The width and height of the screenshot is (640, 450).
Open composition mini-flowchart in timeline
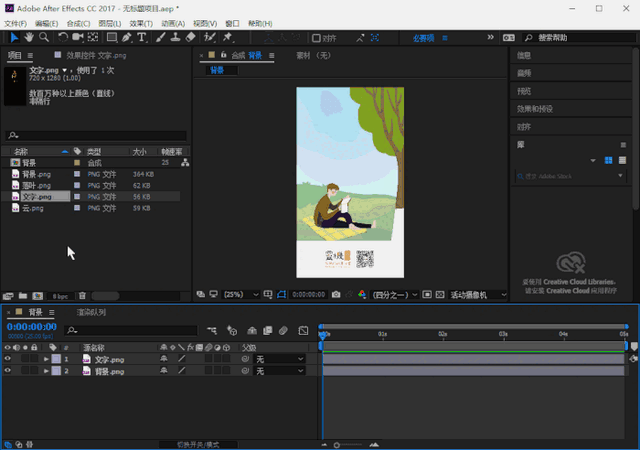pos(212,330)
